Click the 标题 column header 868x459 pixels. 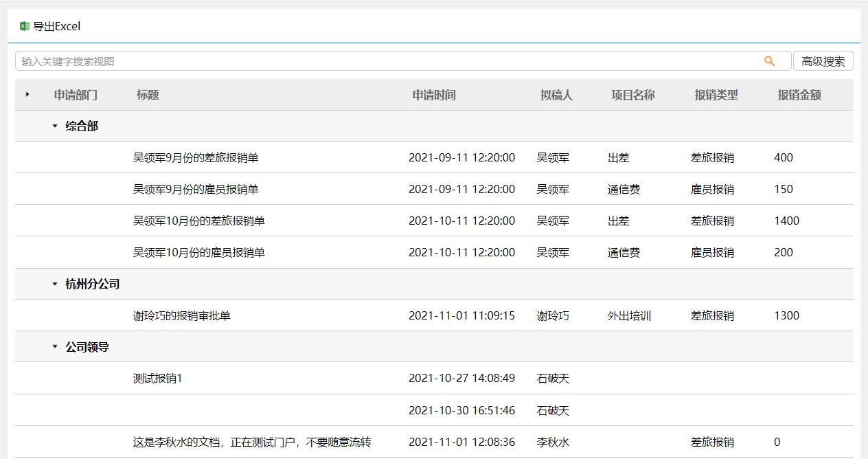[148, 95]
